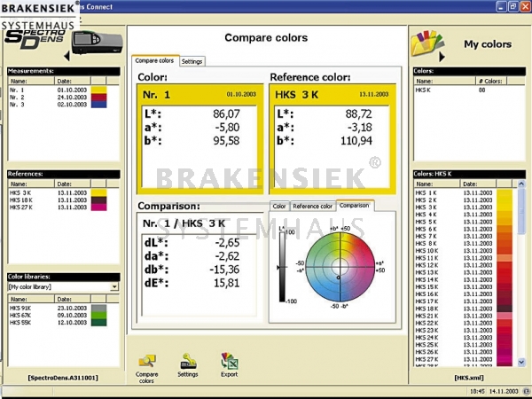Screen dimensions: 532x399
Task: Click the dark green swatch of HKS 55K
Action: point(98,323)
